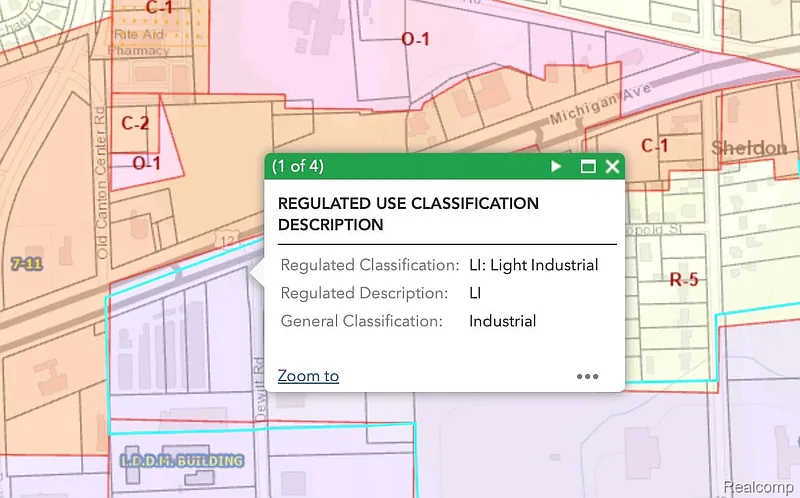Click the R-5 residential zone label
The height and width of the screenshot is (498, 800).
click(x=684, y=279)
